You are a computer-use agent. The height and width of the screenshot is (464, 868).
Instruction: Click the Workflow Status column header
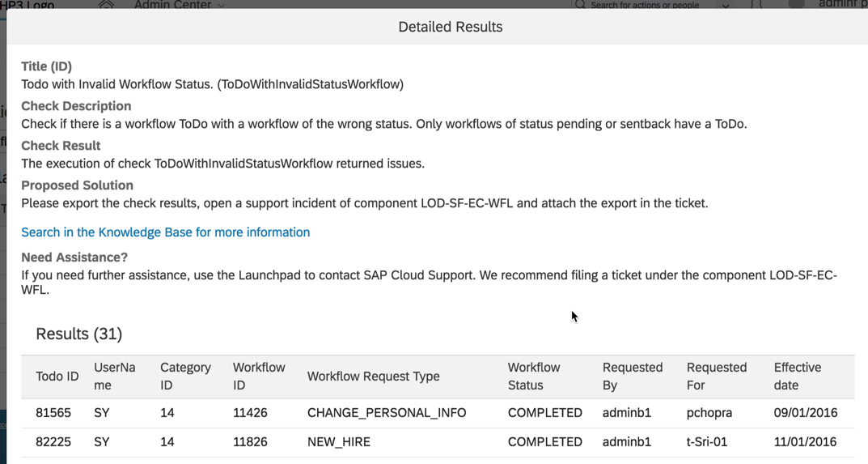pyautogui.click(x=534, y=377)
